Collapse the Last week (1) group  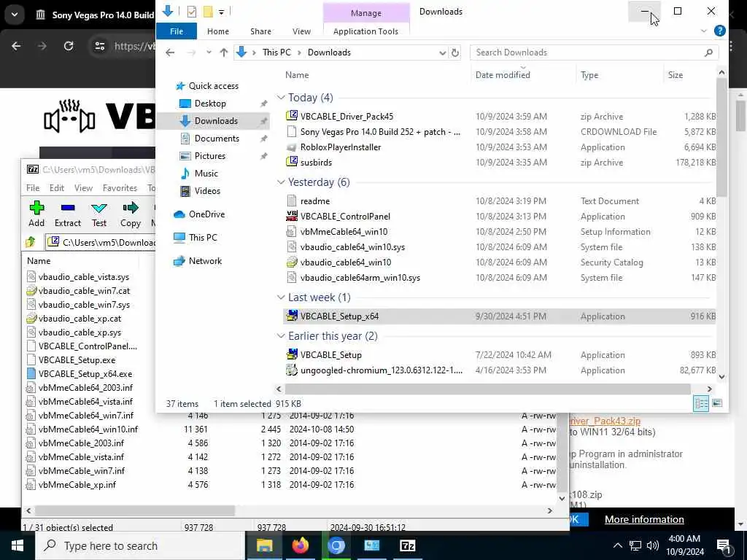(281, 297)
